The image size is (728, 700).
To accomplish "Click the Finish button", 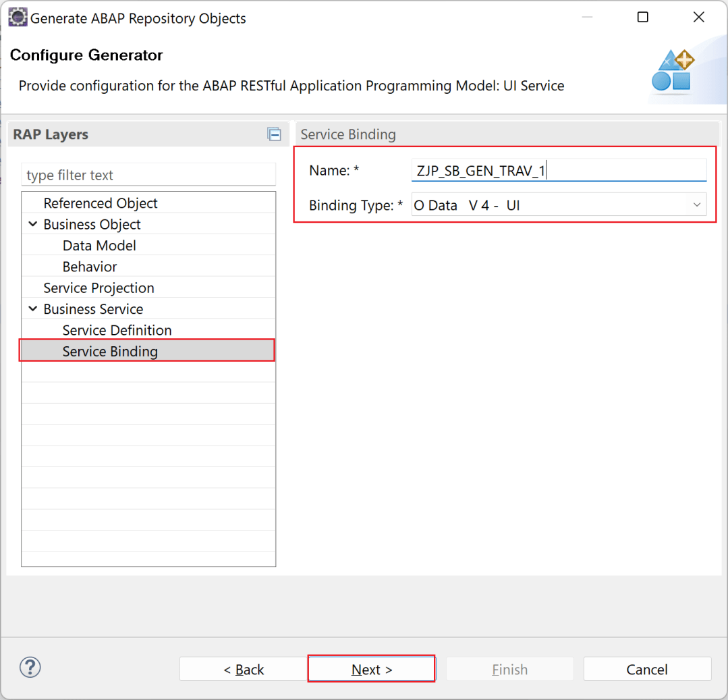I will 509,669.
